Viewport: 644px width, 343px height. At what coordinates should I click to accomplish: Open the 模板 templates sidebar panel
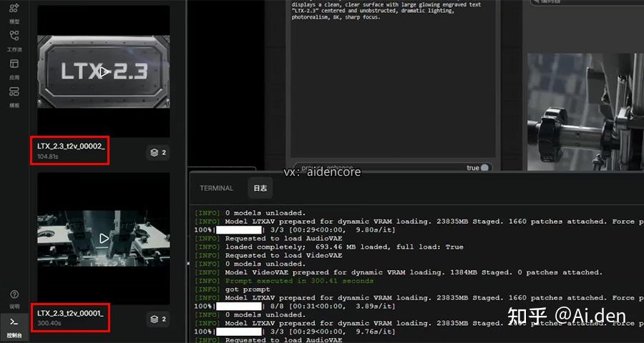[14, 96]
